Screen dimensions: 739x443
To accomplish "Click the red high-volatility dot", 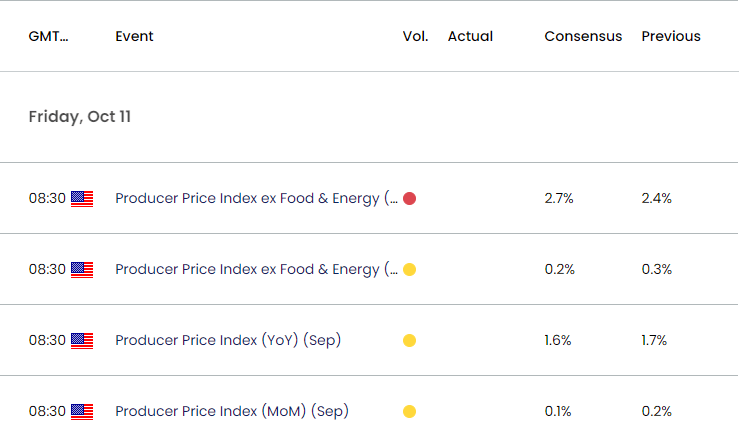I will 410,199.
